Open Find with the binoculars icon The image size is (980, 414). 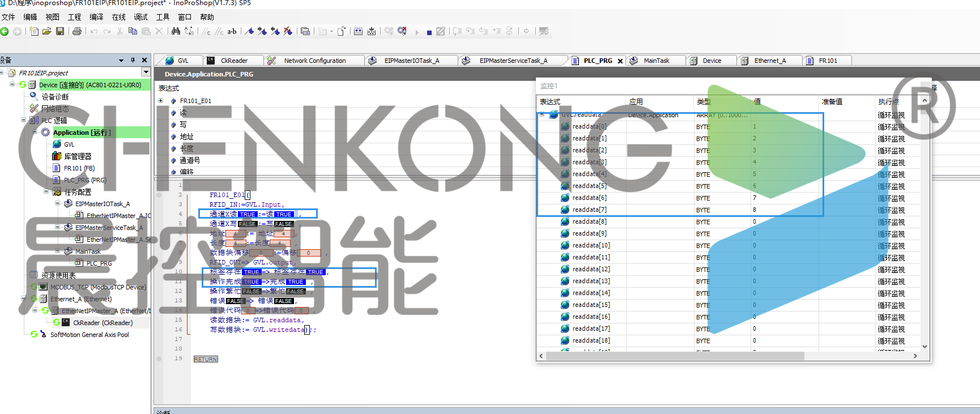coord(176,31)
